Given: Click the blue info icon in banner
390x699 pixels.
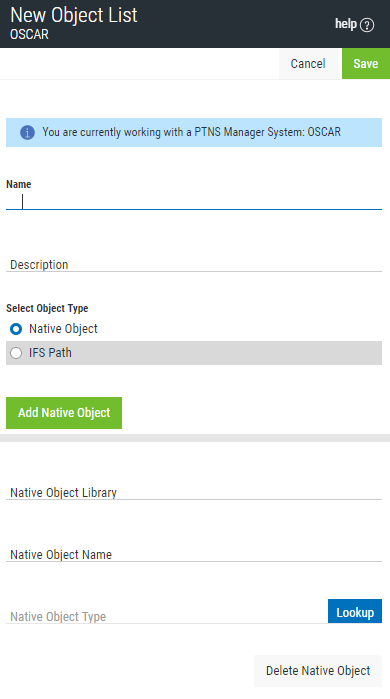Looking at the screenshot, I should 27,132.
